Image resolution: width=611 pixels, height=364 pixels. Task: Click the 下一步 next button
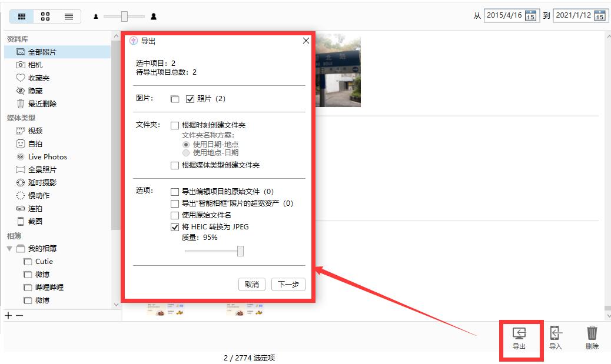click(x=288, y=284)
